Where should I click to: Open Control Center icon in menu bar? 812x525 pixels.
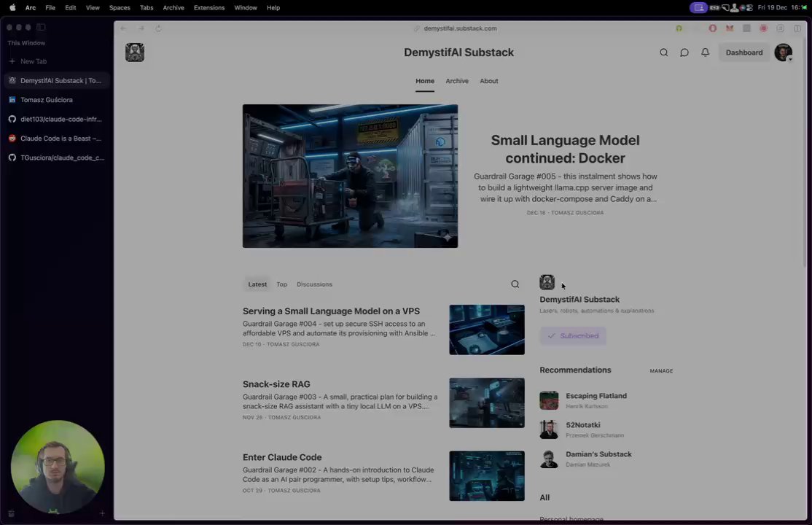(x=749, y=8)
